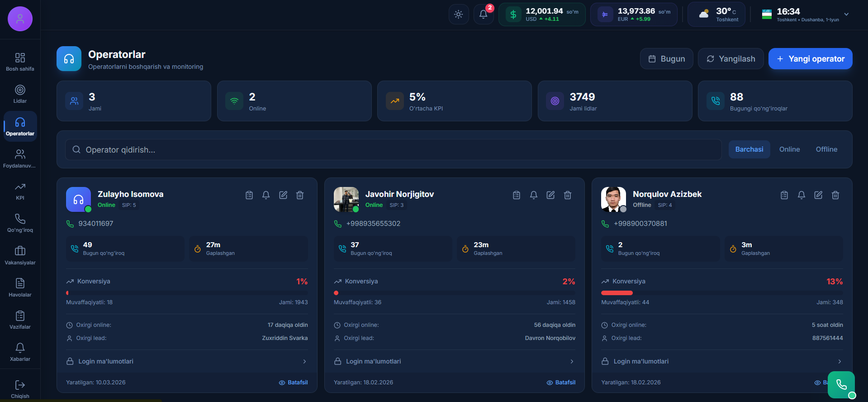This screenshot has height=402, width=868.
Task: Click the EUR exchange rate widget
Action: (634, 14)
